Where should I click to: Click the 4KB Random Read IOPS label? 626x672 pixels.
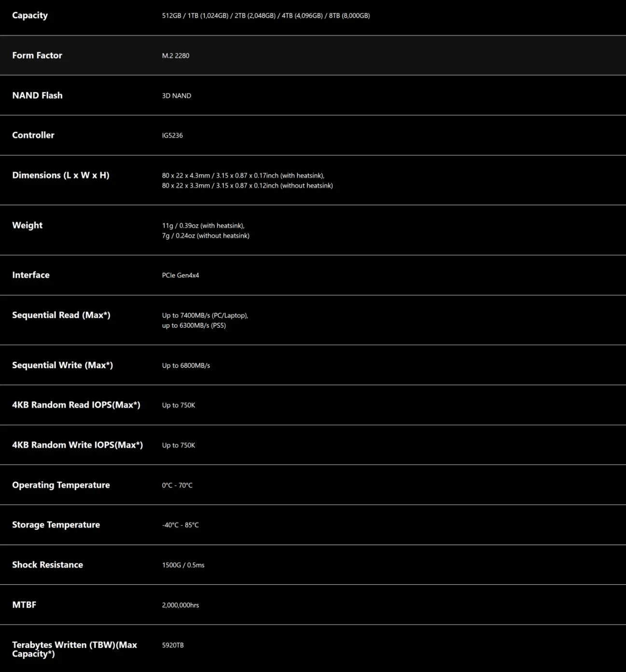pos(76,405)
